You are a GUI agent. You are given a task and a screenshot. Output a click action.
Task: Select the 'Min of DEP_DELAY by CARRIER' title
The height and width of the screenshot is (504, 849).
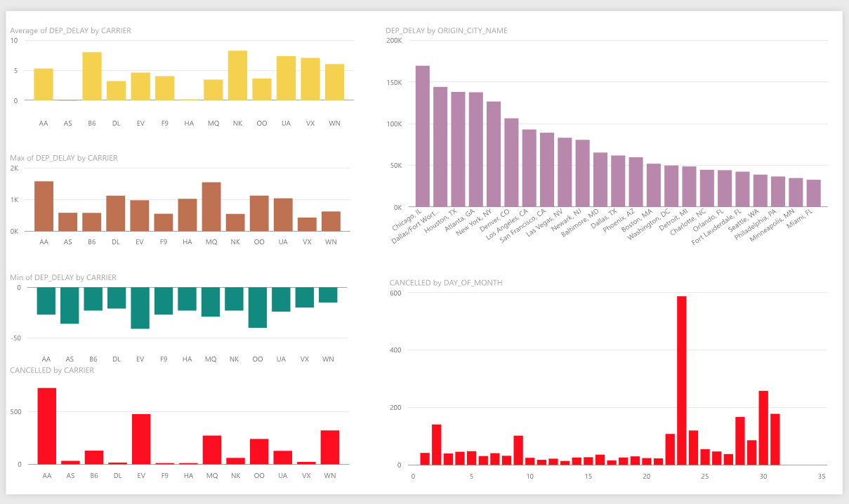tap(63, 278)
